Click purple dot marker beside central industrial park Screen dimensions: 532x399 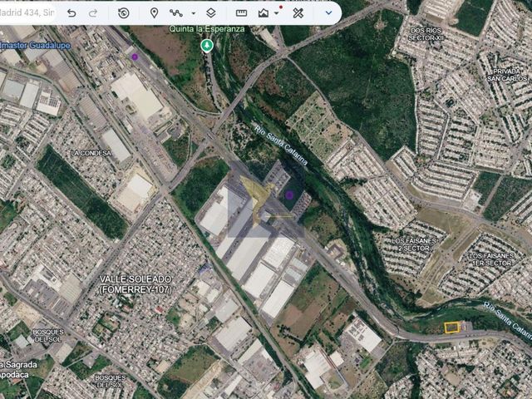click(x=289, y=195)
